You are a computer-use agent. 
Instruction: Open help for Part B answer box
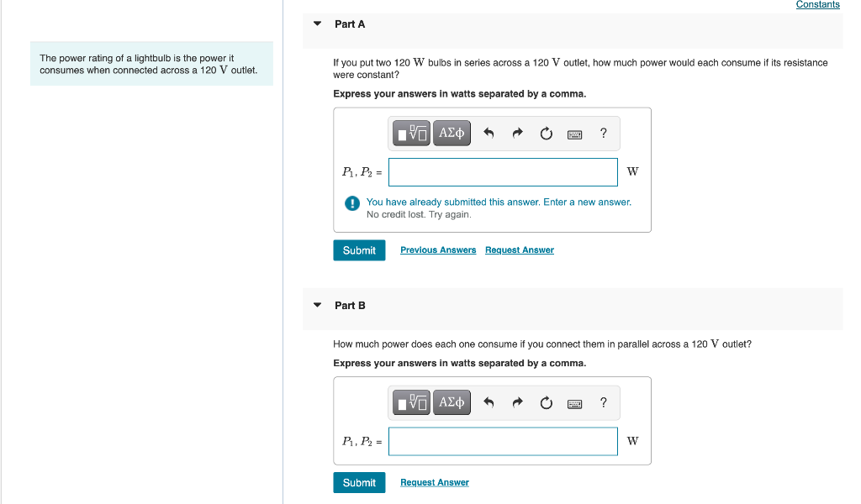click(x=603, y=402)
